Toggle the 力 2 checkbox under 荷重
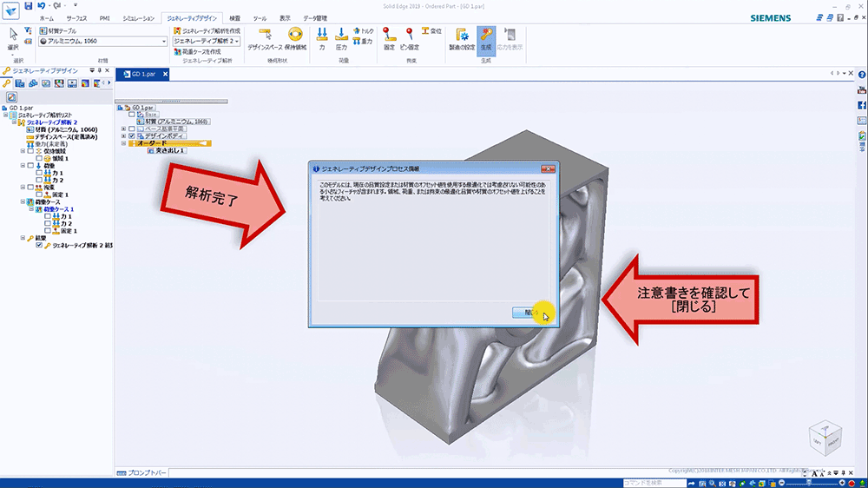Screen dimensions: 868x488 pyautogui.click(x=39, y=180)
